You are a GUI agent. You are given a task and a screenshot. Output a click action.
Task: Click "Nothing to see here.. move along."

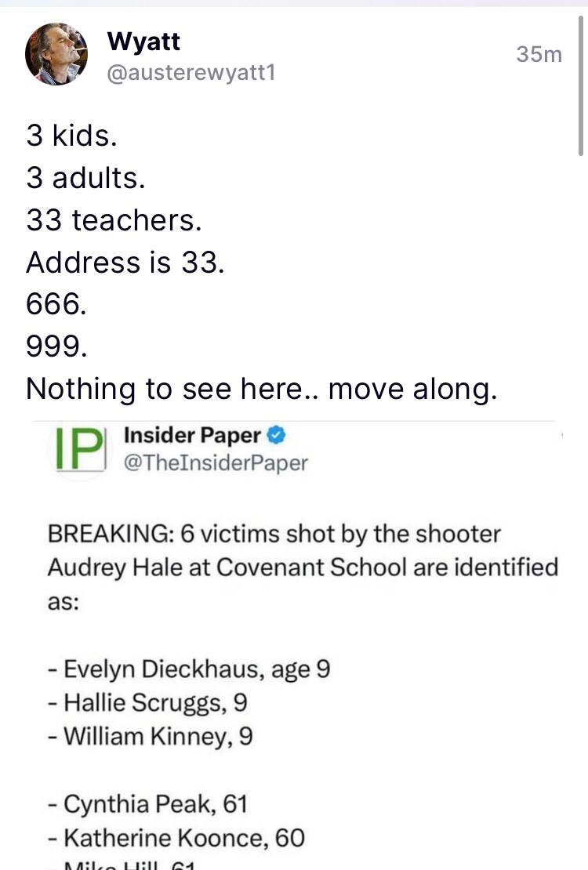[261, 389]
